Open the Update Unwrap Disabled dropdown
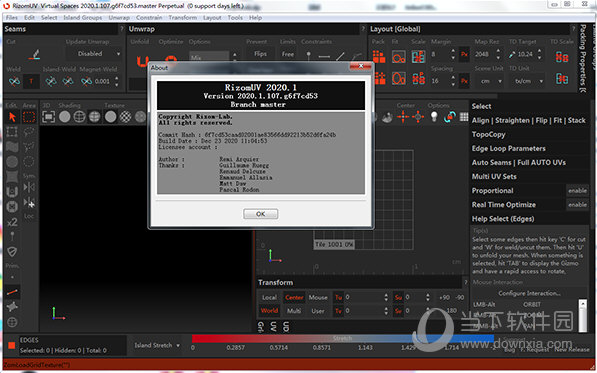Screen dimensions: 597x373 [94, 54]
